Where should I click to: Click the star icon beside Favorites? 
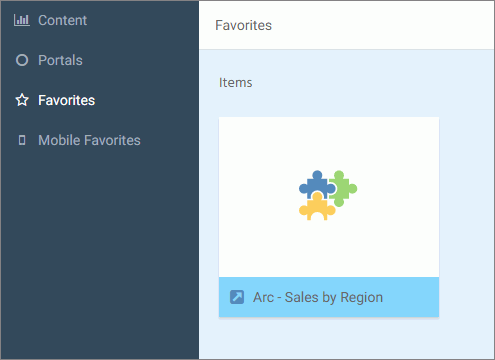coord(22,100)
